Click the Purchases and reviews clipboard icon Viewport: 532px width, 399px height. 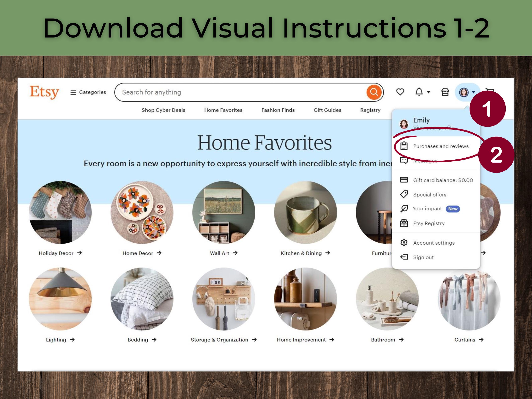(404, 146)
